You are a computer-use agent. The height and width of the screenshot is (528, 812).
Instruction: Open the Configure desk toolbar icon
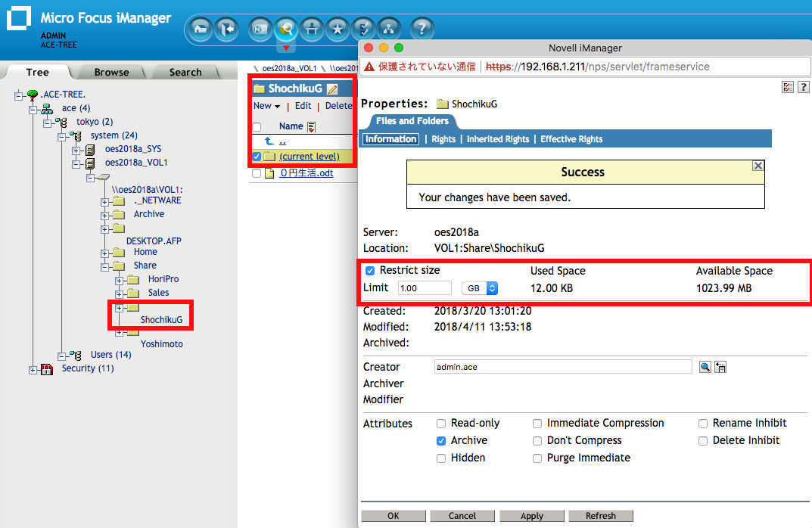[312, 29]
